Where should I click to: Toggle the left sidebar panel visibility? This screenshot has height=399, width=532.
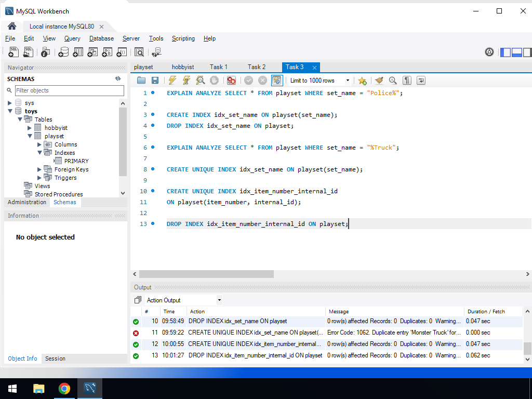click(x=505, y=52)
